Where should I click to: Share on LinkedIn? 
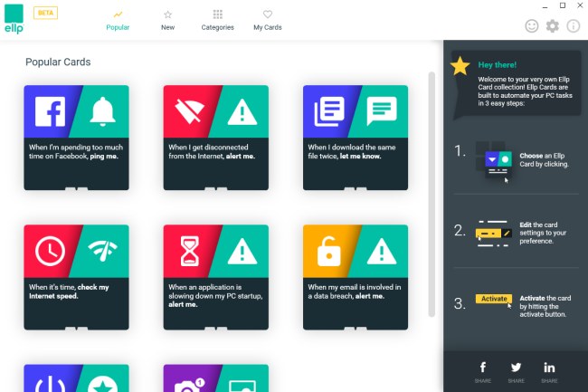(549, 372)
